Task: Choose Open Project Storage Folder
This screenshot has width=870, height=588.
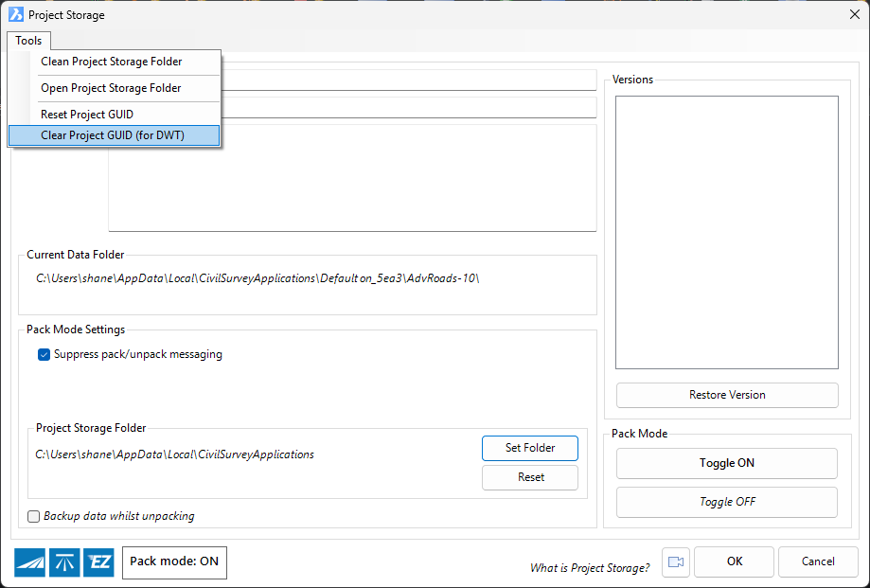Action: pos(111,88)
